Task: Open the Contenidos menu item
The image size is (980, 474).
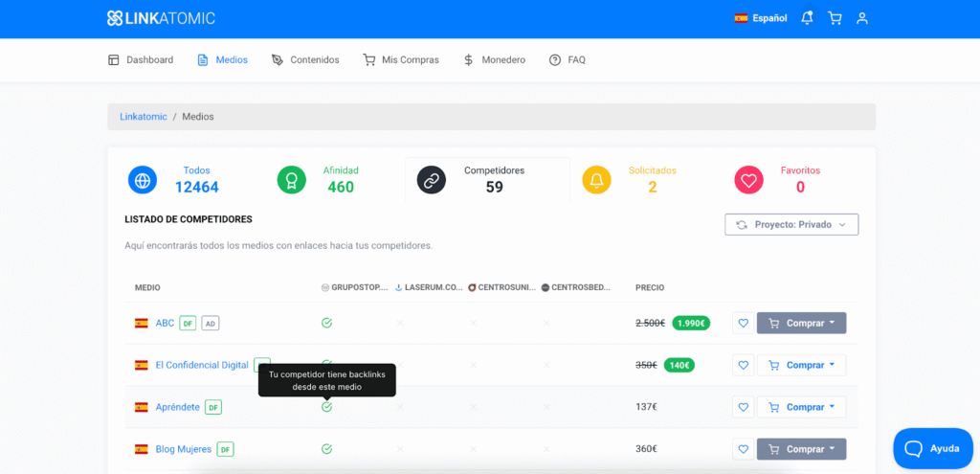Action: click(x=305, y=60)
